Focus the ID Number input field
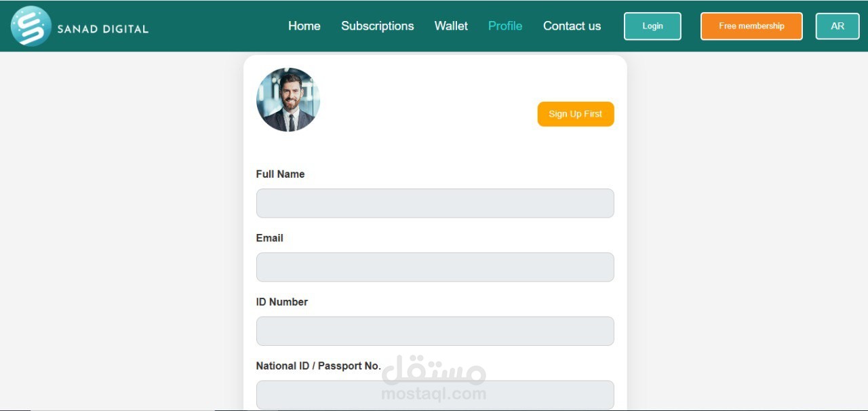Viewport: 868px width, 411px height. 435,331
